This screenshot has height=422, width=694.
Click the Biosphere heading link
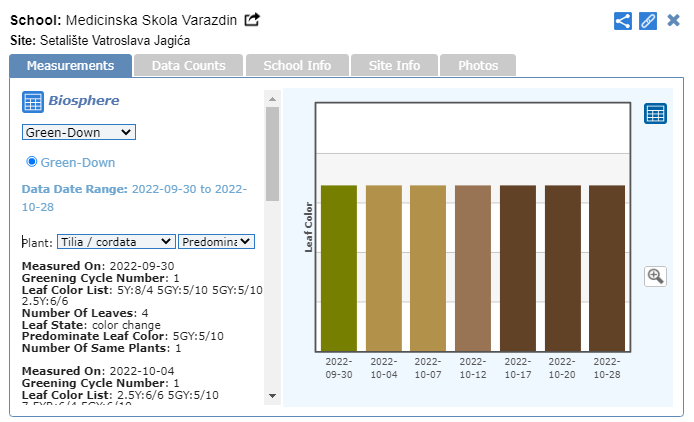[84, 101]
